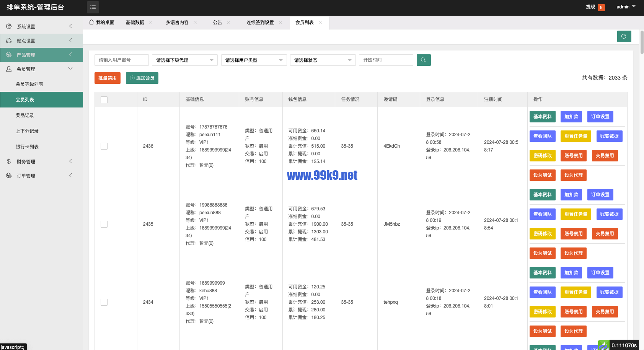This screenshot has height=350, width=644.
Task: Click the 批量禁用 button
Action: (108, 78)
